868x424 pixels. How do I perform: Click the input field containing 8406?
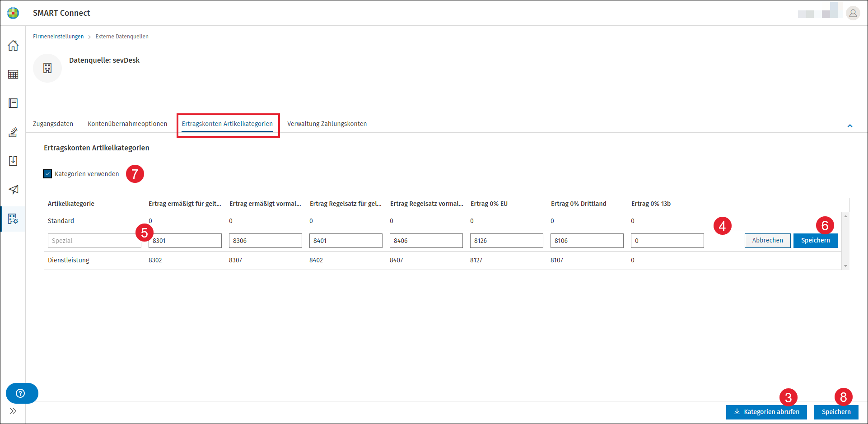(426, 241)
